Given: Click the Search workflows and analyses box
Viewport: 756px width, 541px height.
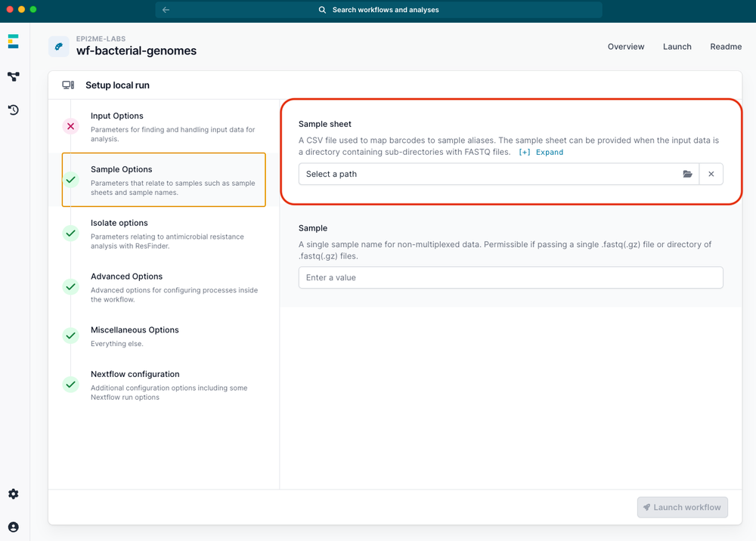Looking at the screenshot, I should pyautogui.click(x=379, y=10).
